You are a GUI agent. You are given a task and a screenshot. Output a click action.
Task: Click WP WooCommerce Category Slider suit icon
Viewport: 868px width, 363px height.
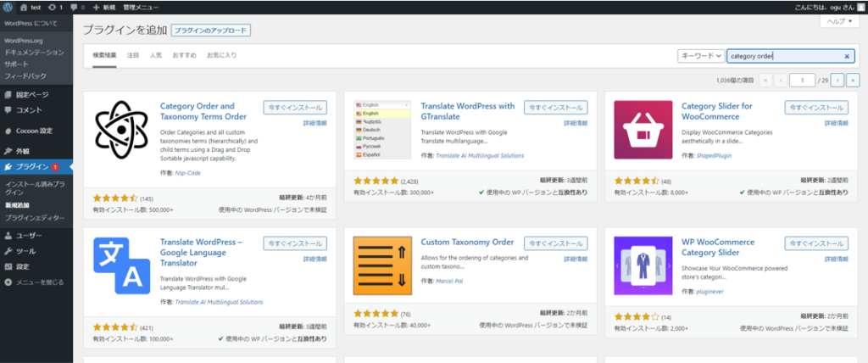pos(643,266)
